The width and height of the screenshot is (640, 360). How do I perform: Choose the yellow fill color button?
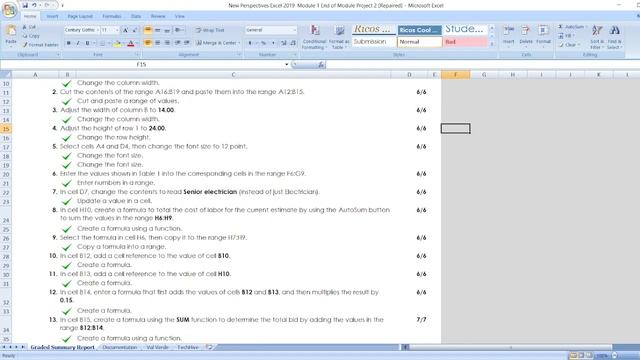tap(117, 43)
